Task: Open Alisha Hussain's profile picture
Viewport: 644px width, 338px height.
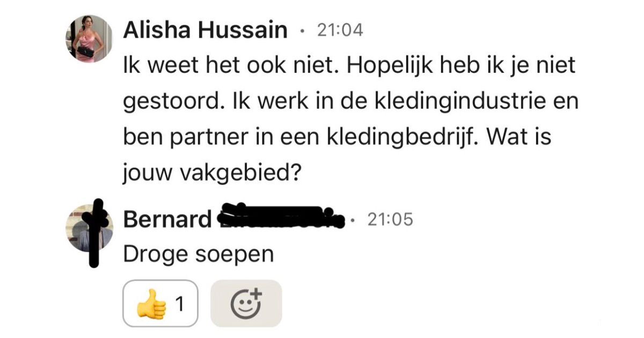Action: (90, 39)
